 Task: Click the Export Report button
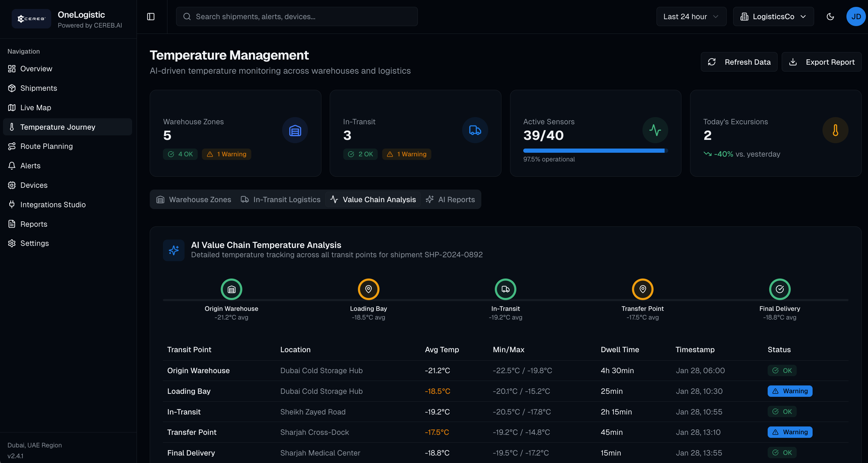pos(821,62)
